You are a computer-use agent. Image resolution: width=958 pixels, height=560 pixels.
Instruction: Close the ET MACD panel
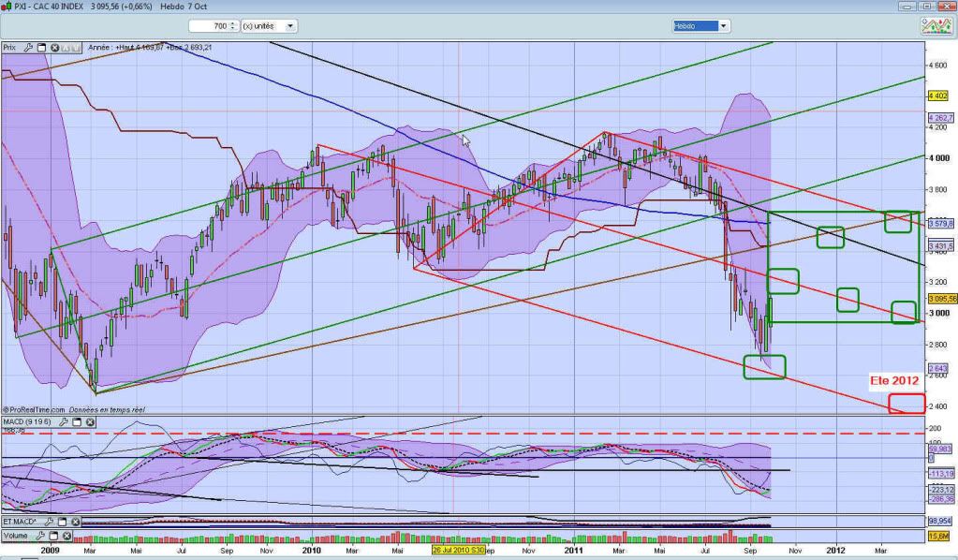point(73,521)
